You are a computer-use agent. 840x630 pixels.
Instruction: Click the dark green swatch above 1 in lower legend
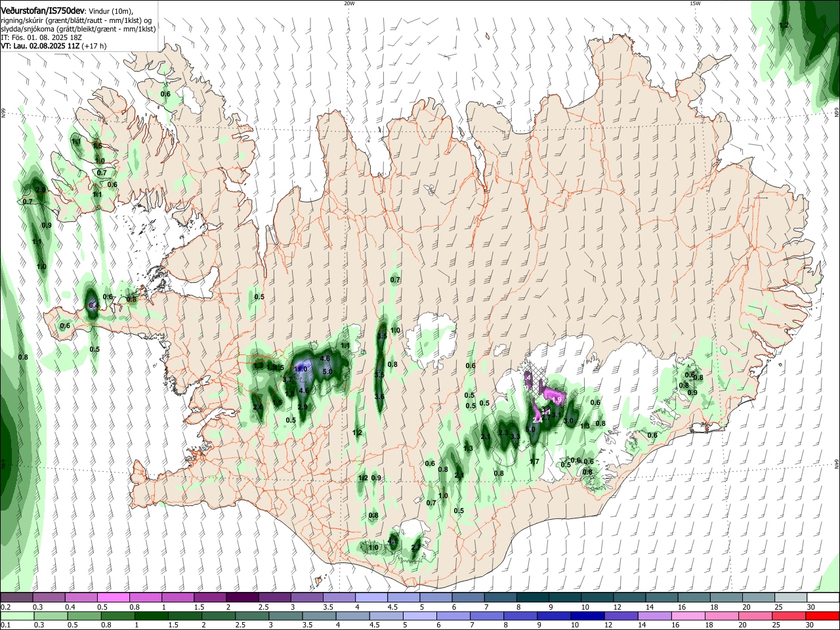coord(150,616)
